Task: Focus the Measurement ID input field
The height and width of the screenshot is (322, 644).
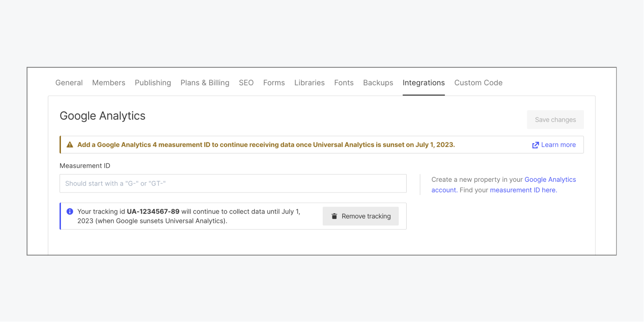Action: pos(233,184)
